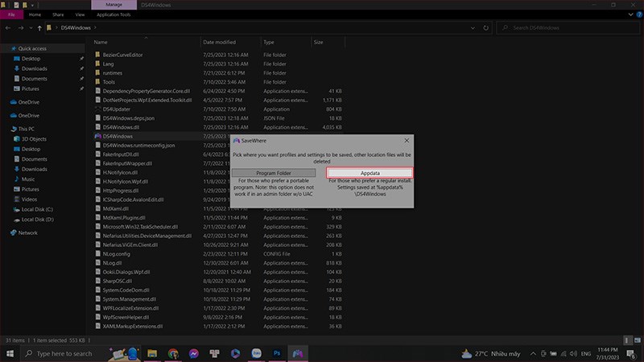Go up one folder level

pyautogui.click(x=39, y=27)
